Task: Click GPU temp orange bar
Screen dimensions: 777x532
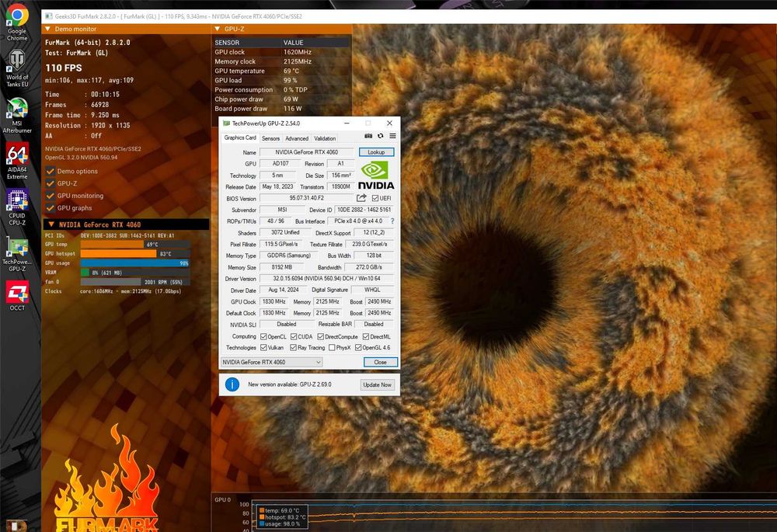Action: (x=111, y=244)
